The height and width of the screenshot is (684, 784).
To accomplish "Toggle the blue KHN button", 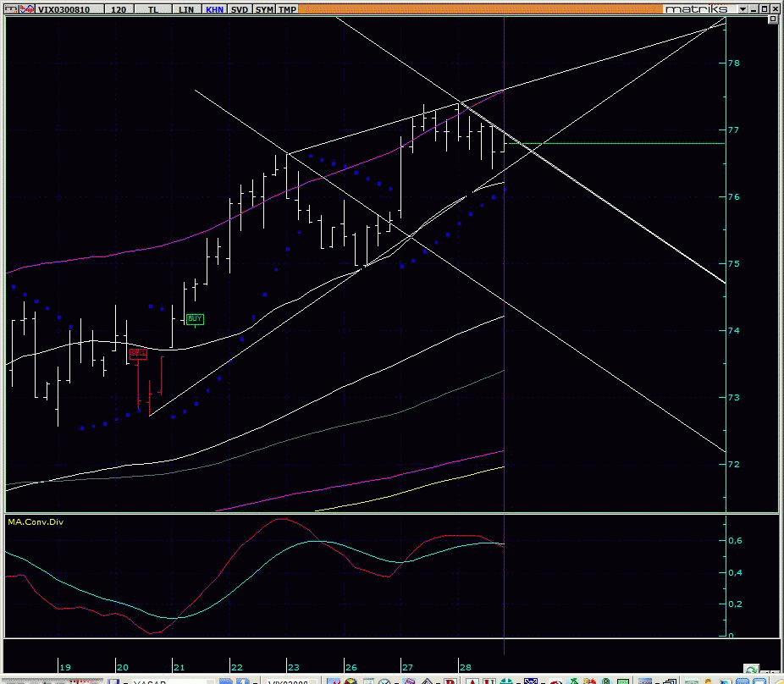I will [x=214, y=9].
